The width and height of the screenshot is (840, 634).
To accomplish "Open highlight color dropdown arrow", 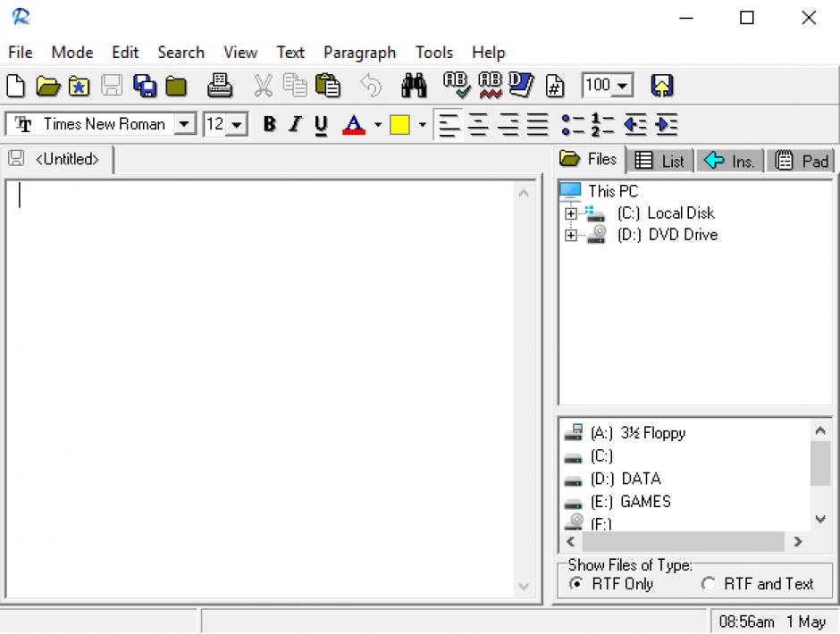I will pyautogui.click(x=422, y=125).
